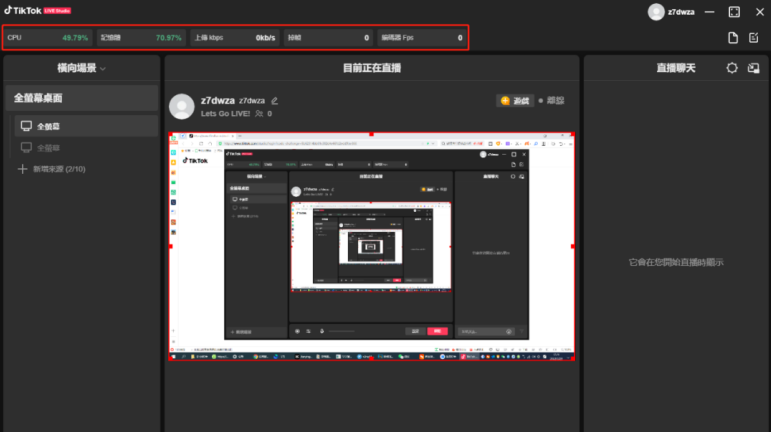Click the monitor icon of the active source
Screen dimensions: 771x432
(26, 126)
